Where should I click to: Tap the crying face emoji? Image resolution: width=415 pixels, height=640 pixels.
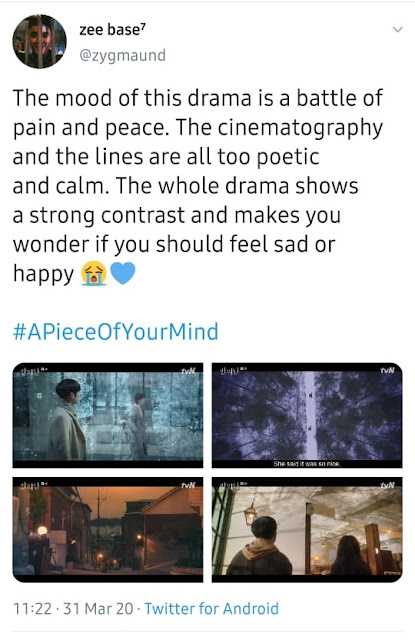pyautogui.click(x=94, y=273)
